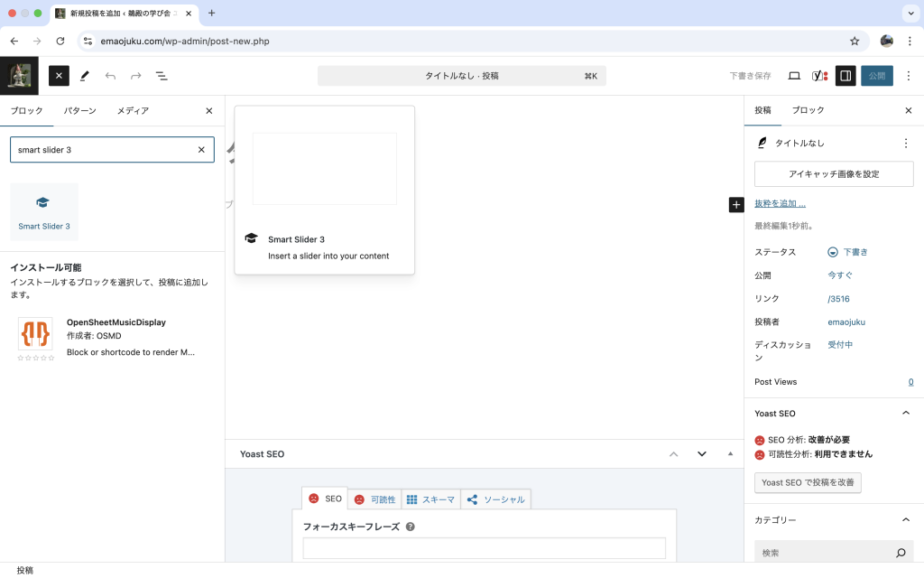Bookmark this page with the star icon
This screenshot has height=578, width=924.
tap(855, 42)
